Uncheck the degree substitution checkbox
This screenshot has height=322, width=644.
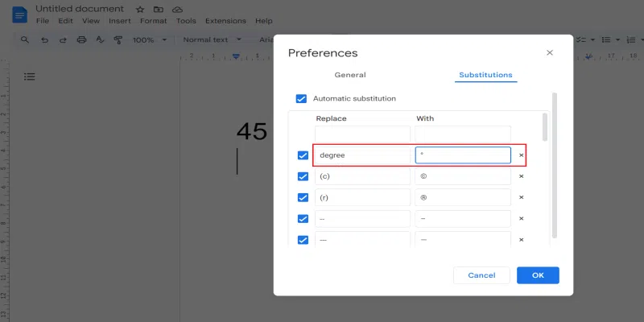[x=303, y=155]
